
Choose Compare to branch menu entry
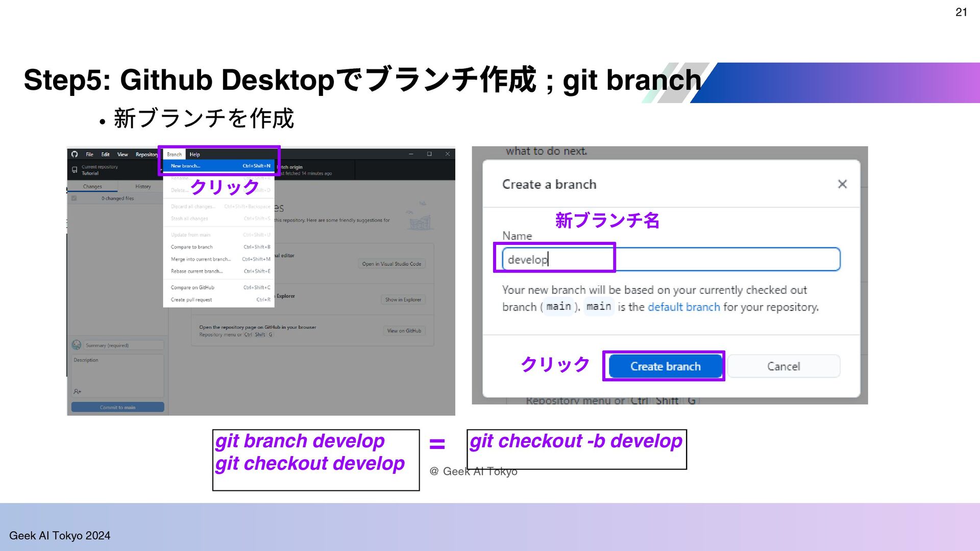(x=219, y=247)
